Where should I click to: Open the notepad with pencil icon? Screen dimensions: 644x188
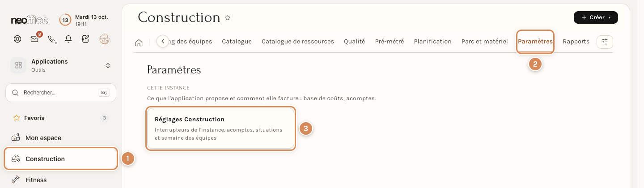tap(85, 39)
